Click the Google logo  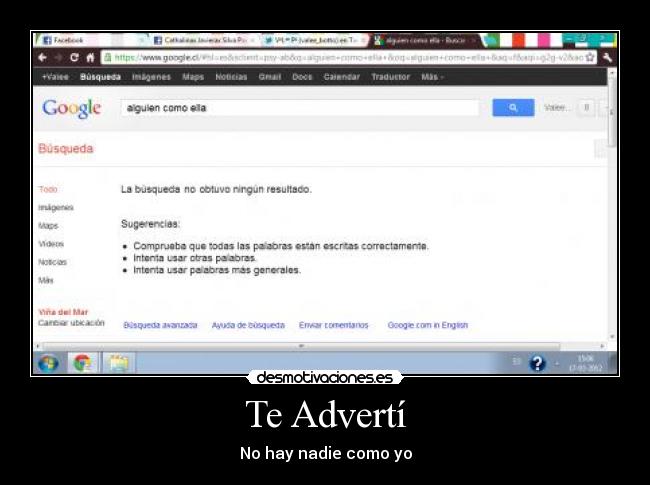[71, 109]
